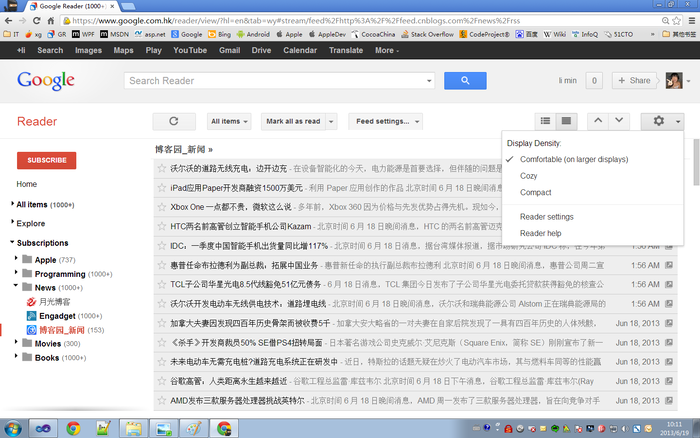Bookmark this page with the star icon
Screen dimensions: 700x438
tap(677, 21)
